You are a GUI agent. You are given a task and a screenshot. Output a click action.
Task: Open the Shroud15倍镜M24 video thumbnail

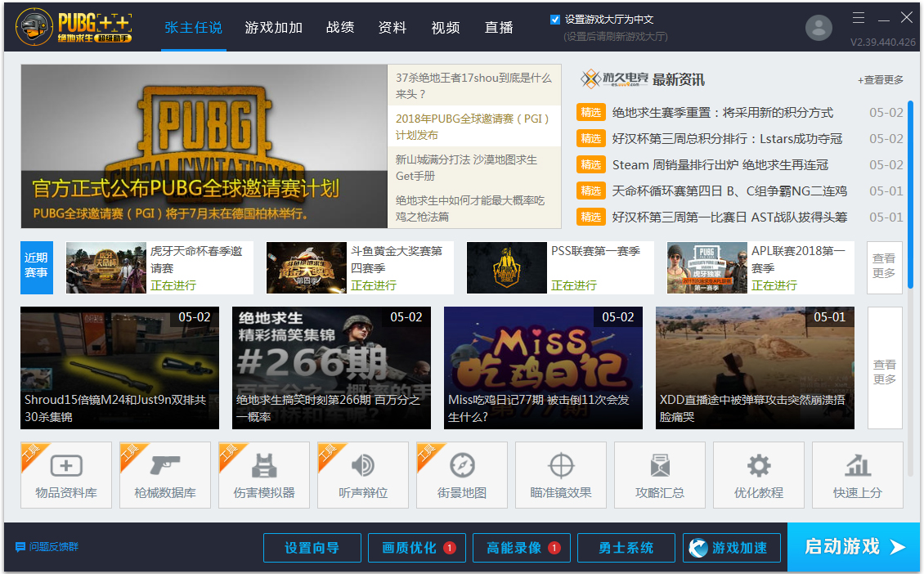tap(119, 368)
